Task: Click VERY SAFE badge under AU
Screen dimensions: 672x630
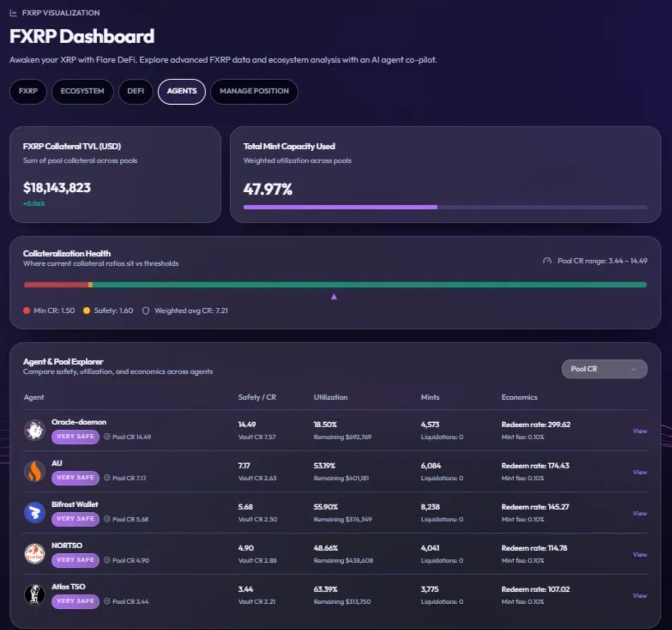Action: (75, 478)
